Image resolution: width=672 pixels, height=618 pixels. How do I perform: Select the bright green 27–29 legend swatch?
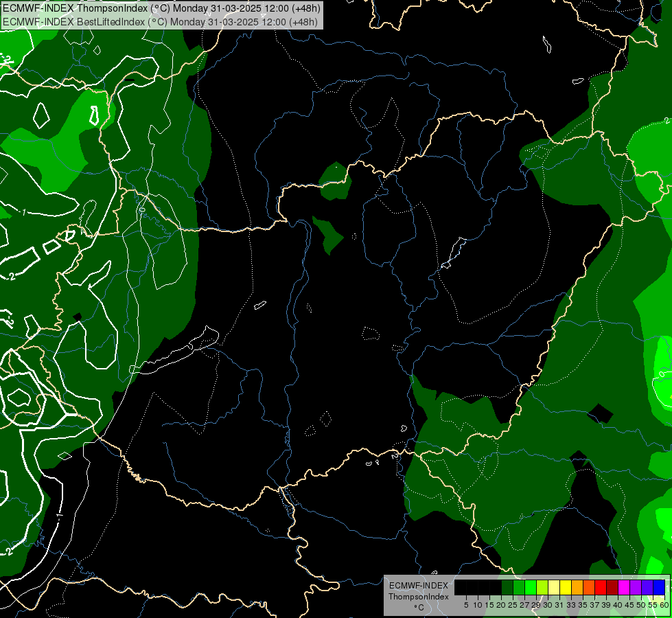pyautogui.click(x=530, y=587)
